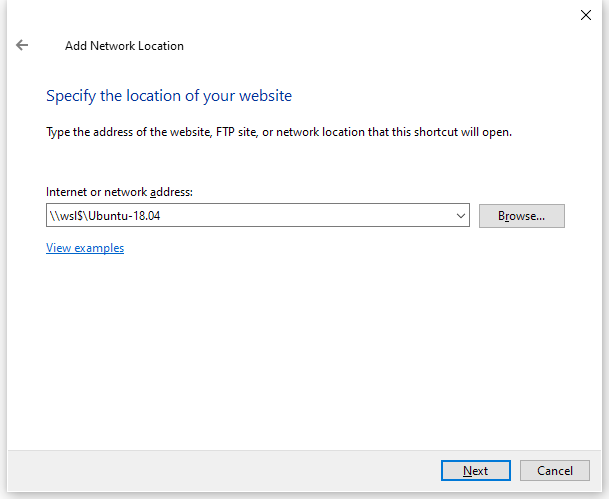Place cursor on the \\wsl$\Ubuntu-18.04 text

[103, 216]
